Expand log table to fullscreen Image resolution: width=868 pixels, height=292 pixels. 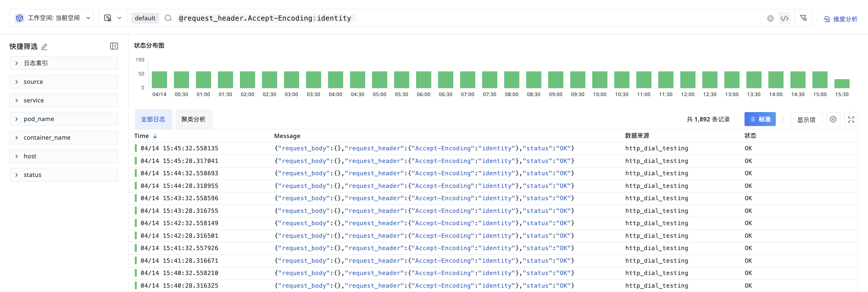[851, 119]
